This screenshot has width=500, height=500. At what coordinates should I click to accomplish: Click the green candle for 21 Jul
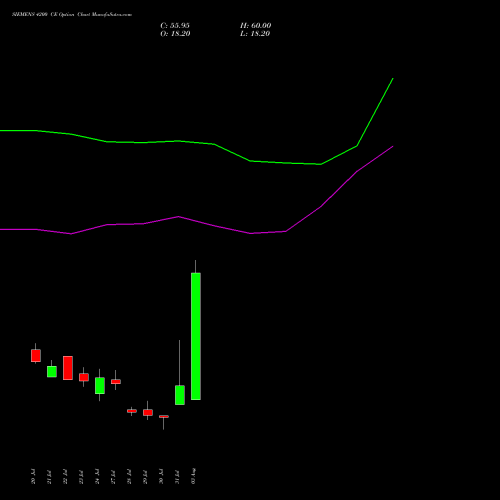[52, 371]
